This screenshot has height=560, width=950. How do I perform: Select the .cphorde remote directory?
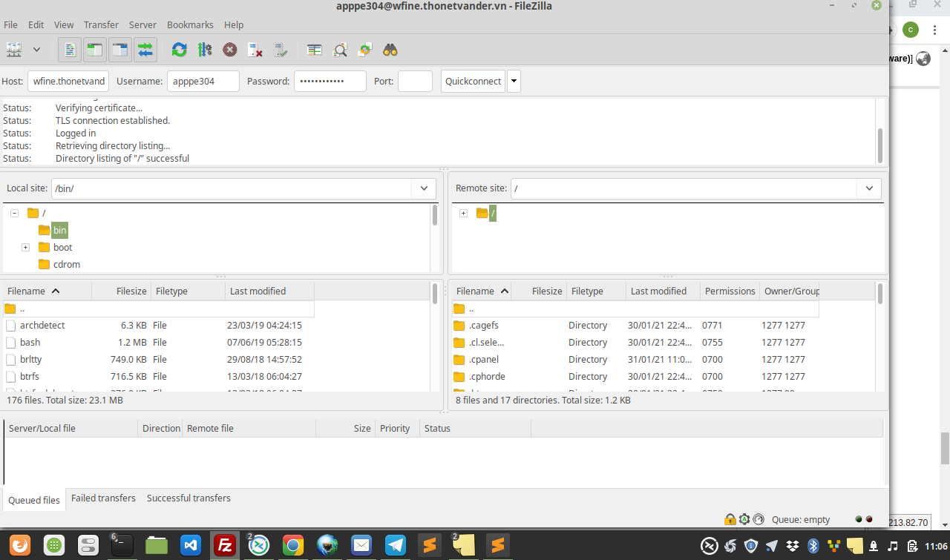click(x=635, y=376)
